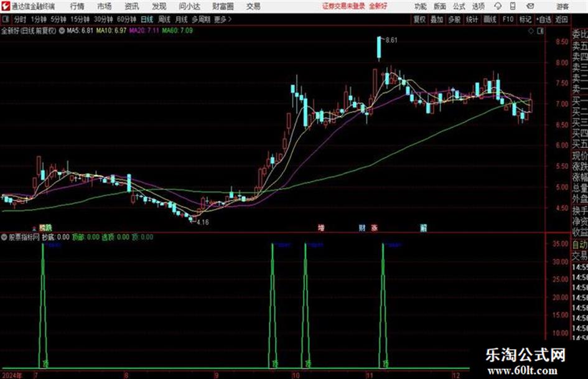Viewport: 588px width, 379px height.
Task: Click the Tongdaxin red logo icon
Action: click(6, 6)
